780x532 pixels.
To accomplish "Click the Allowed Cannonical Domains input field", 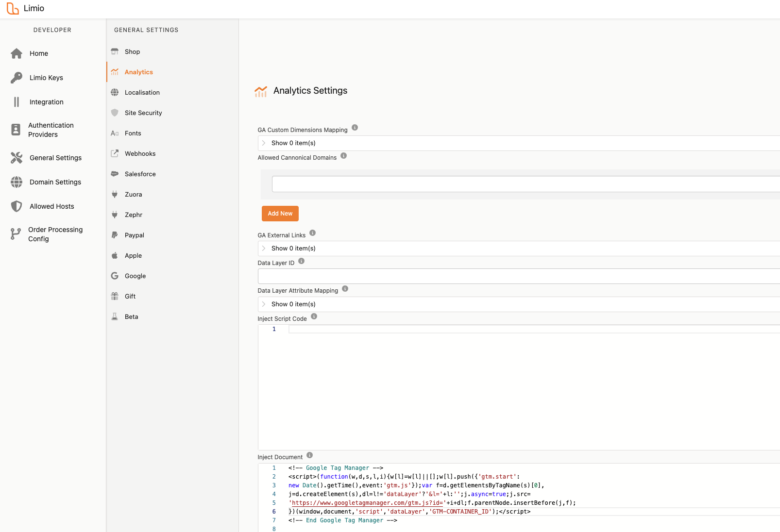I will (526, 184).
